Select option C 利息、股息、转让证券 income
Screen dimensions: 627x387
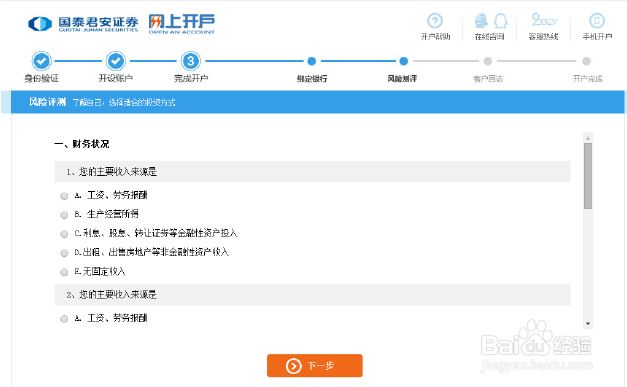click(x=64, y=234)
